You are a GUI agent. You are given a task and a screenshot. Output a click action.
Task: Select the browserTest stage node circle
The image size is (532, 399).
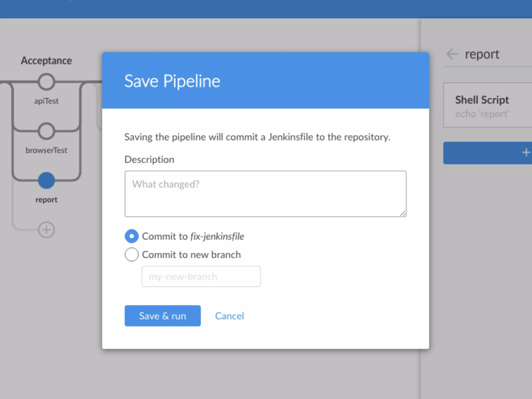pyautogui.click(x=46, y=131)
